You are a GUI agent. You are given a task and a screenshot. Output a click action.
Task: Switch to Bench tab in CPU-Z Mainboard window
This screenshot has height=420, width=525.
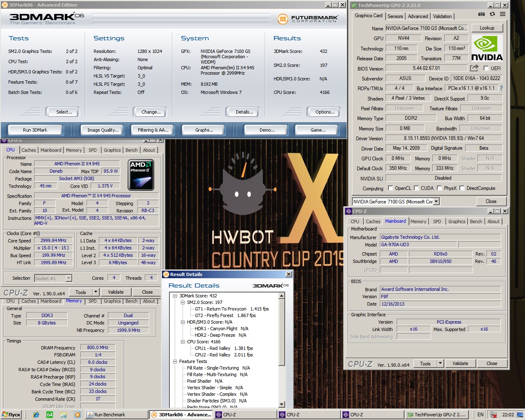tap(476, 221)
